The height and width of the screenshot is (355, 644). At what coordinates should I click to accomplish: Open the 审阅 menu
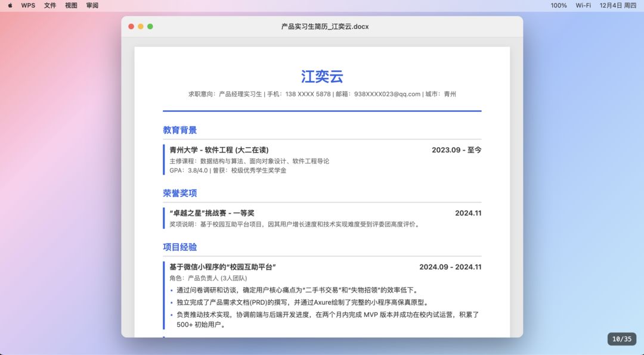click(92, 5)
